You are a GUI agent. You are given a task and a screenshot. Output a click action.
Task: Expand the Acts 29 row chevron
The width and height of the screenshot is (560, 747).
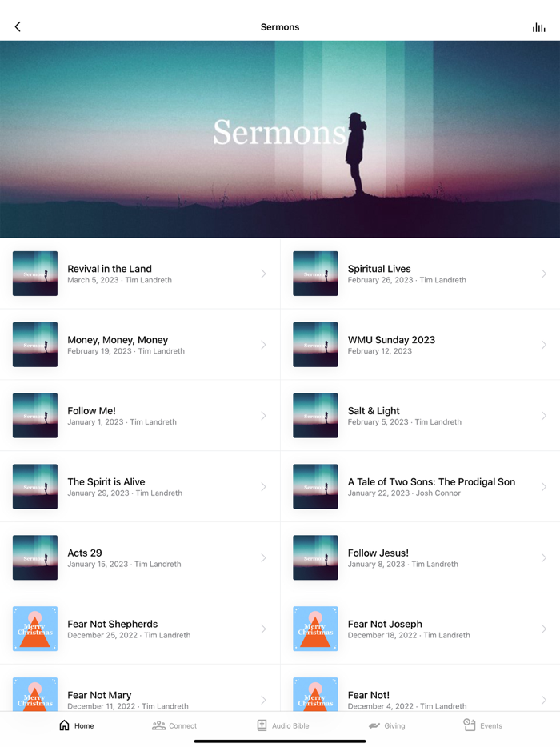click(x=263, y=557)
